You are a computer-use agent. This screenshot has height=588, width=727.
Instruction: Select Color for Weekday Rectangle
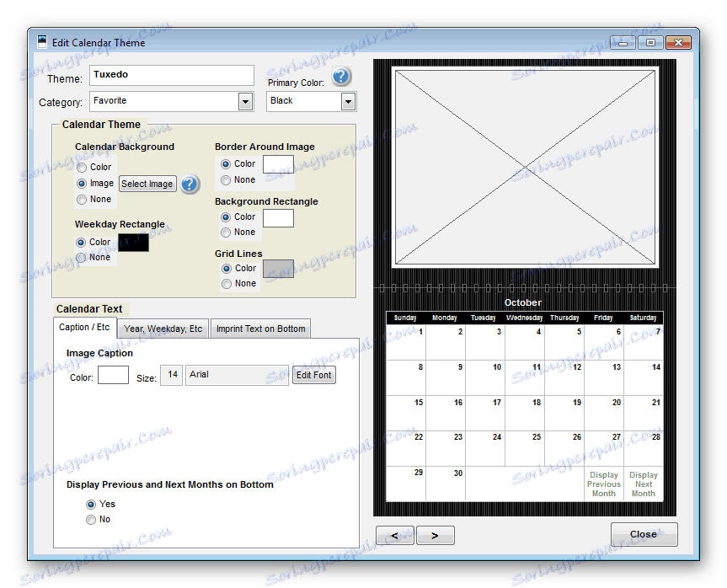[81, 243]
